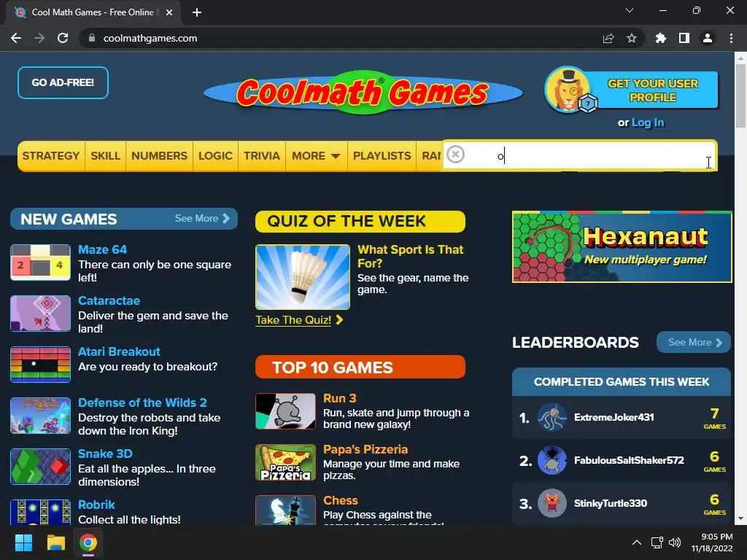Screen dimensions: 747x560
Task: Open network status tray icon
Action: (x=657, y=542)
